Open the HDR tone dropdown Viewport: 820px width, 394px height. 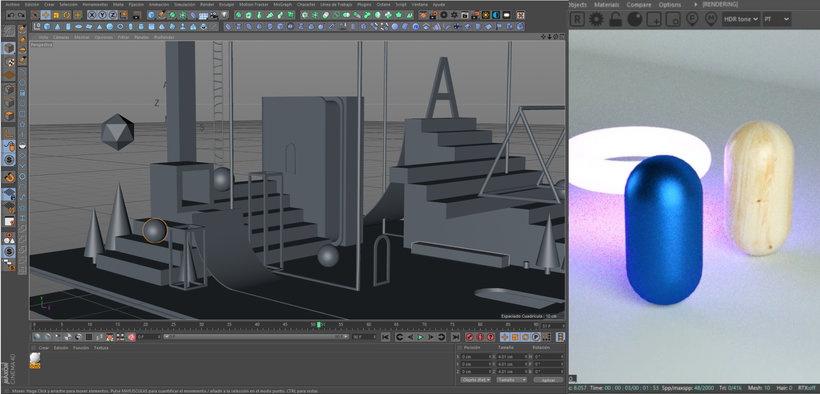(x=741, y=19)
